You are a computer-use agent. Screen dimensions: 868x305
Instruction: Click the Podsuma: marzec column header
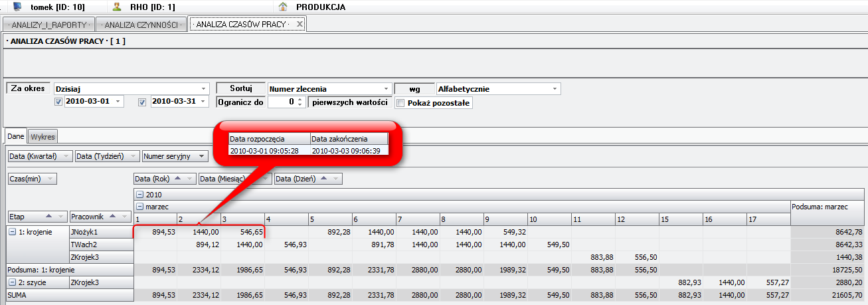tap(828, 207)
